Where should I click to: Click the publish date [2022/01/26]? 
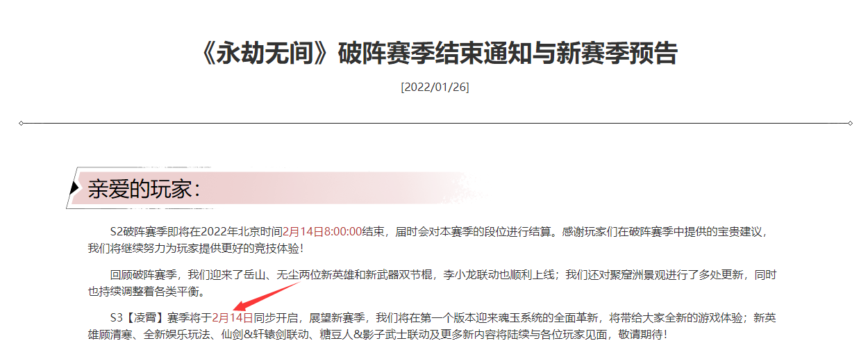[435, 87]
